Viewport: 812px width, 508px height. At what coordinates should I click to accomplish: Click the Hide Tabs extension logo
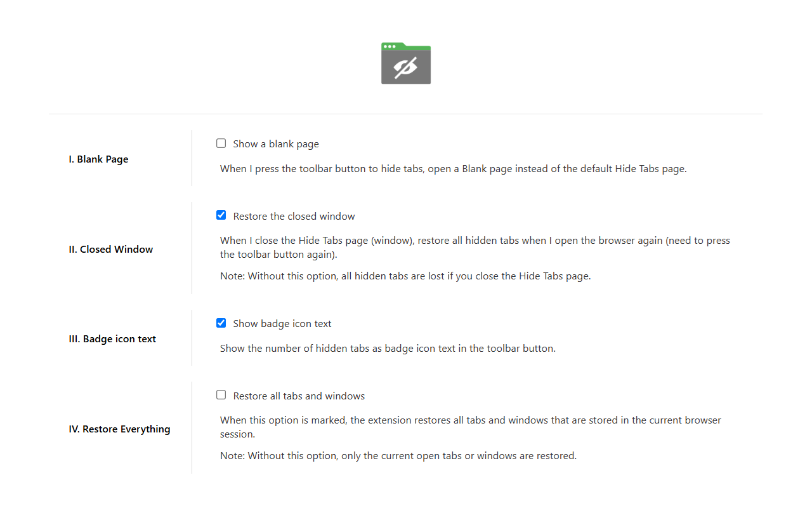coord(406,63)
